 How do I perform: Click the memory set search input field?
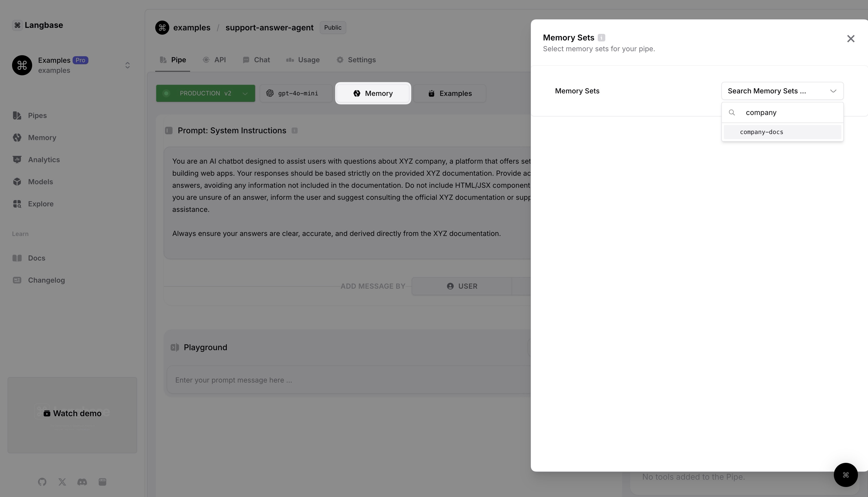(789, 113)
